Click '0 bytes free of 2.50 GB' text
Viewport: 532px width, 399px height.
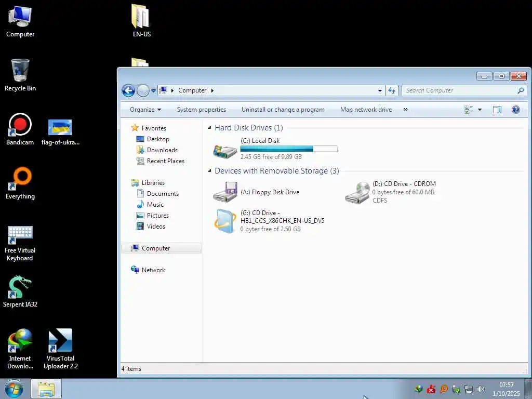coord(270,229)
